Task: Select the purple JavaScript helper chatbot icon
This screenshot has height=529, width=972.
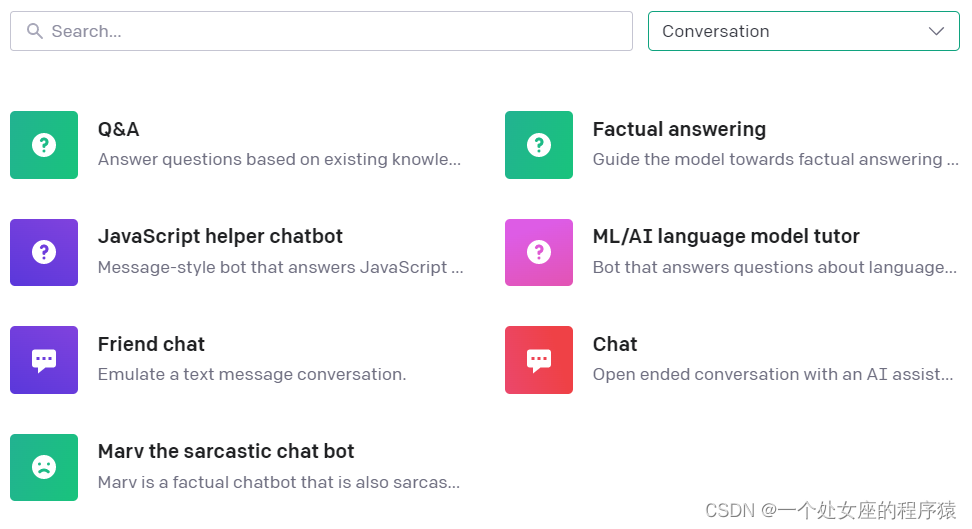Action: pyautogui.click(x=44, y=252)
